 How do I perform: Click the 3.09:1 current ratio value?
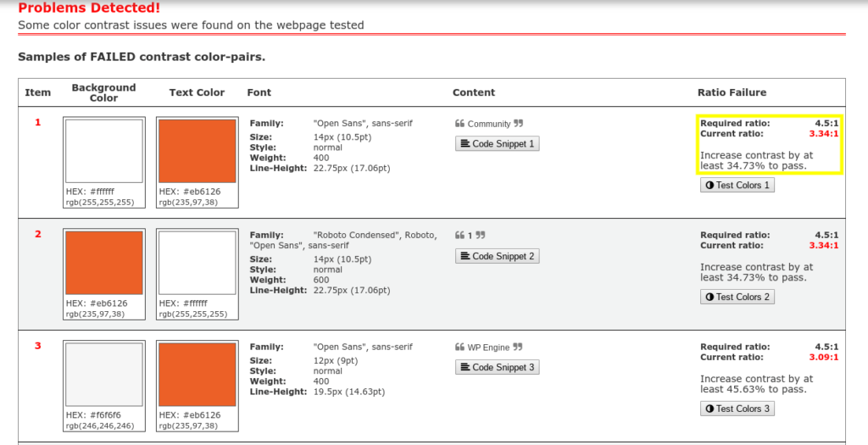(x=825, y=357)
